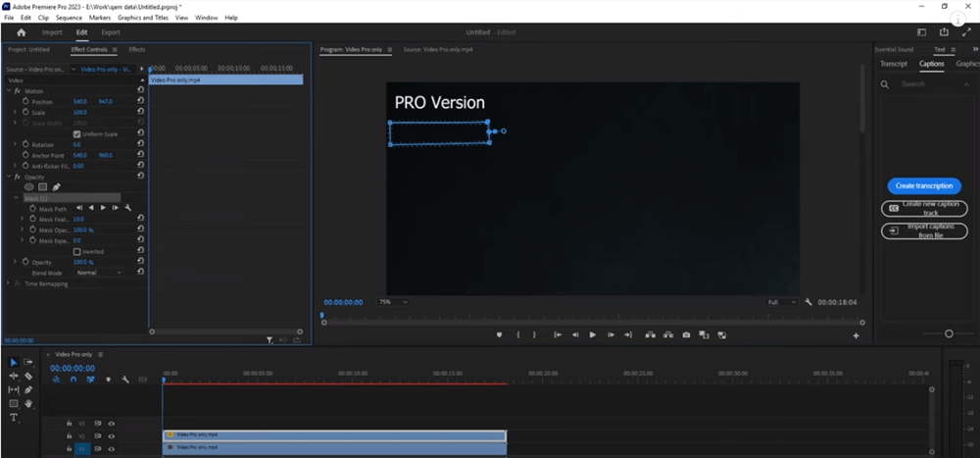Click Export Frame camera icon
Screen dimensions: 980x458
point(686,335)
